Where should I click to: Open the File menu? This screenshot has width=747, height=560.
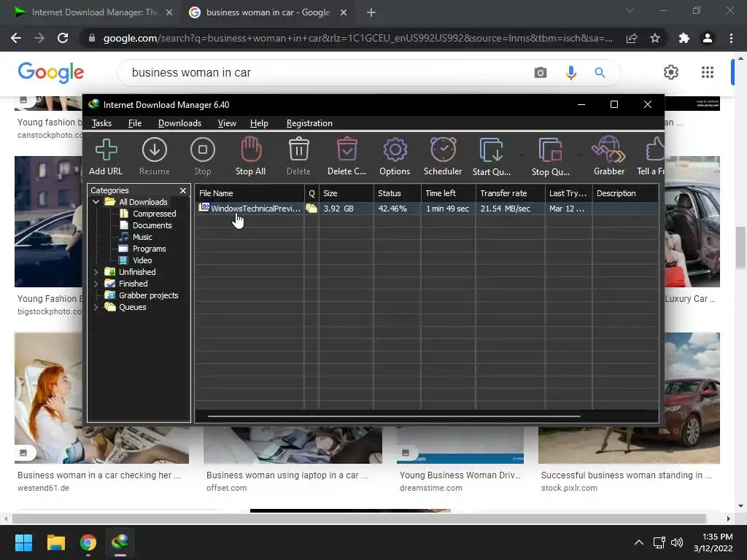pyautogui.click(x=135, y=123)
